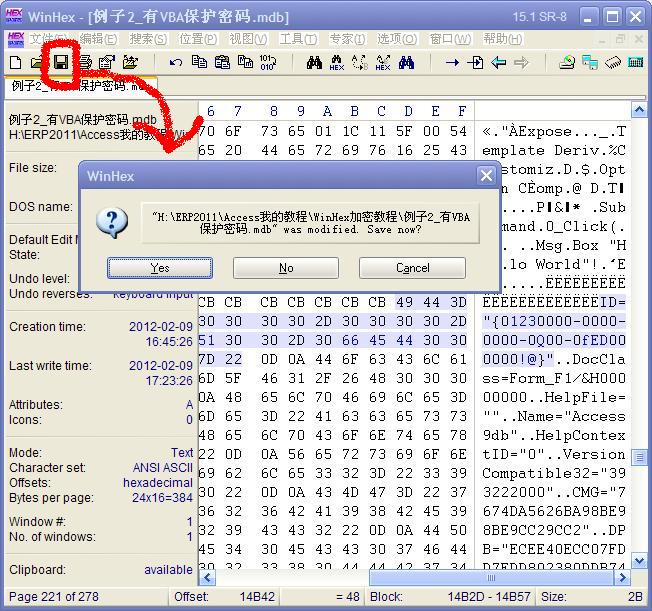Click the status bar '= 48' value

[347, 597]
